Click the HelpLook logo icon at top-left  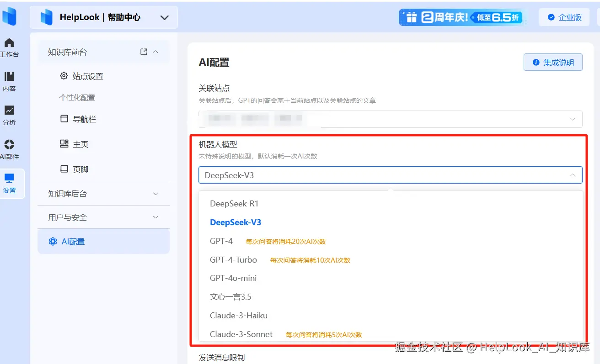(9, 16)
